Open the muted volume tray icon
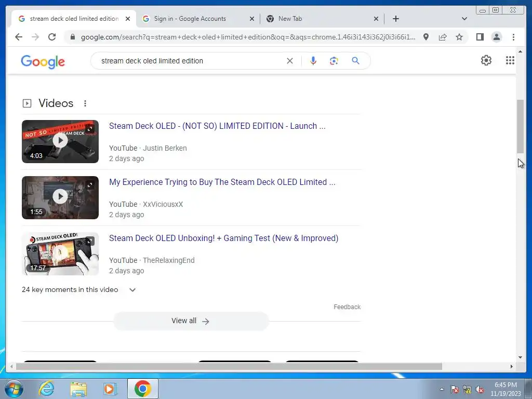Viewport: 532px width, 399px height. (480, 389)
